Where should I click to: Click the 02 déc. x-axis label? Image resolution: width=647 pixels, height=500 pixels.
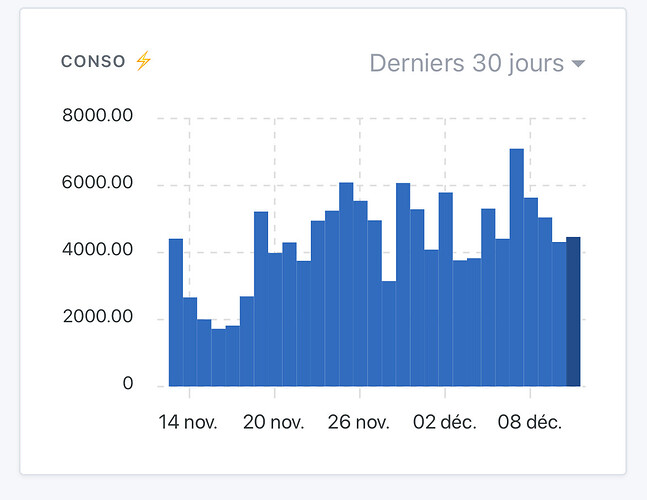[445, 422]
